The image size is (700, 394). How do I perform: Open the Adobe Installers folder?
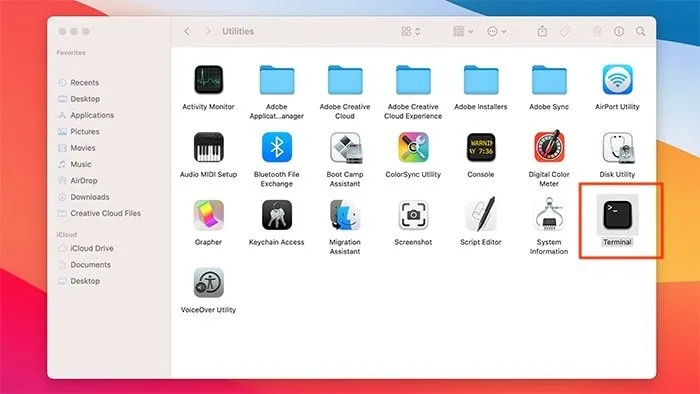point(481,80)
